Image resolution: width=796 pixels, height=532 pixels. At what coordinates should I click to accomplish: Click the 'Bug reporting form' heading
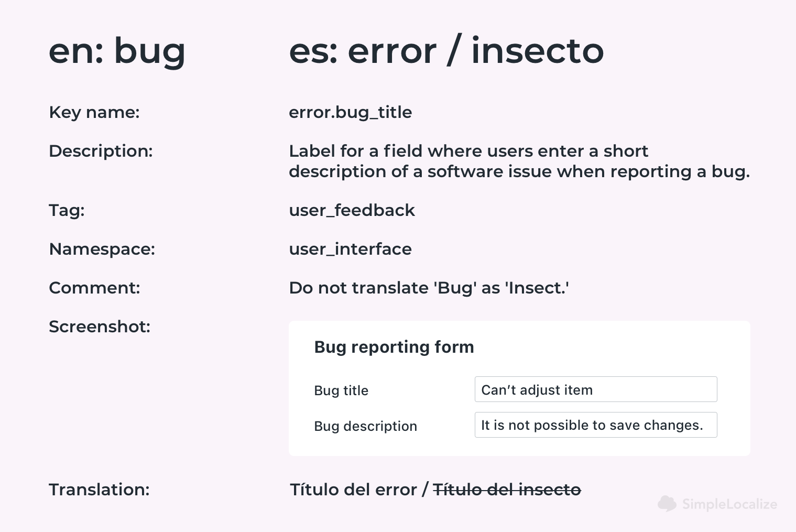[394, 347]
